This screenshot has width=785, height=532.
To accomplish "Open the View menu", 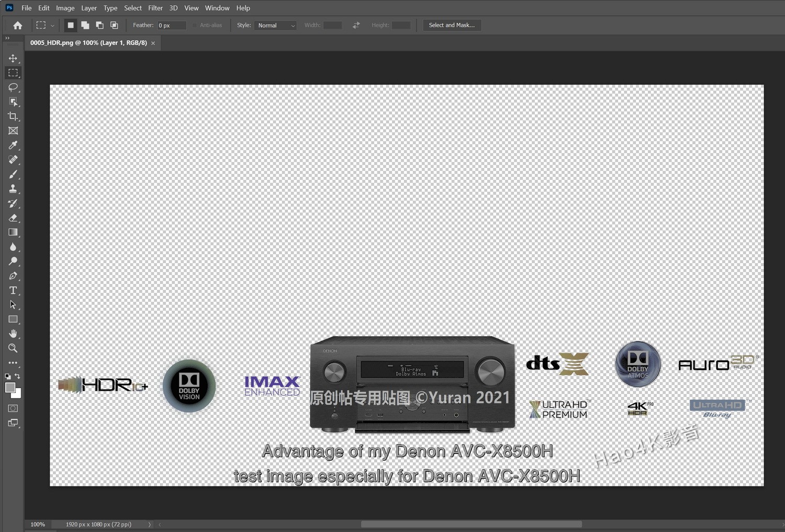I will 192,8.
